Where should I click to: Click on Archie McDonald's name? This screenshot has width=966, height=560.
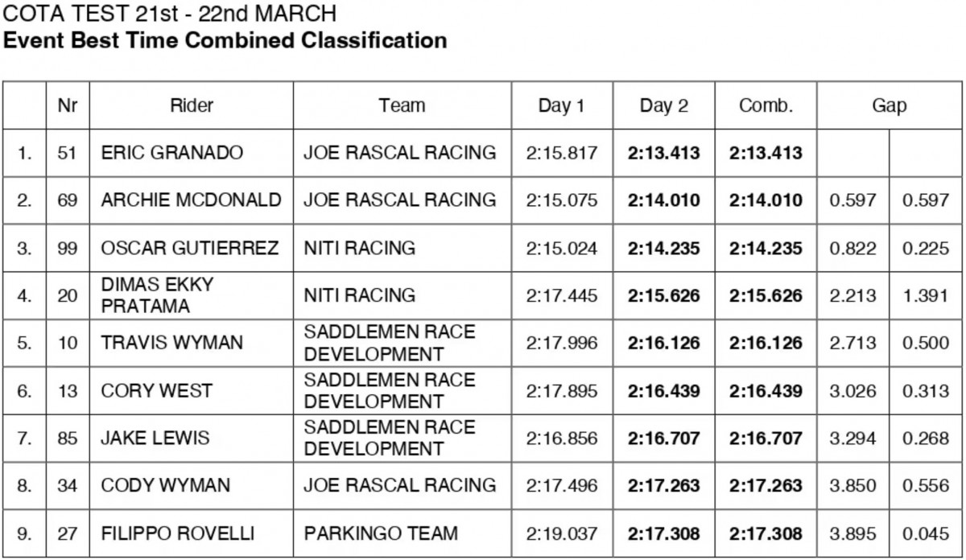191,200
